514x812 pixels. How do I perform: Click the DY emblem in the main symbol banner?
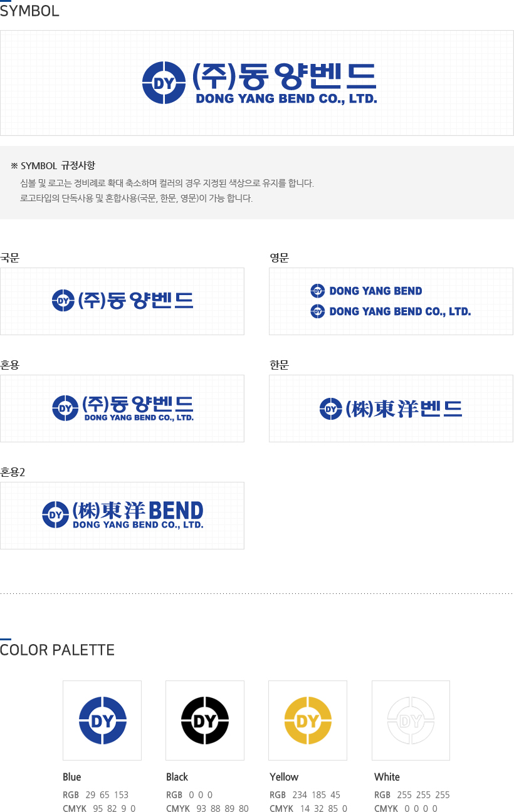[164, 83]
